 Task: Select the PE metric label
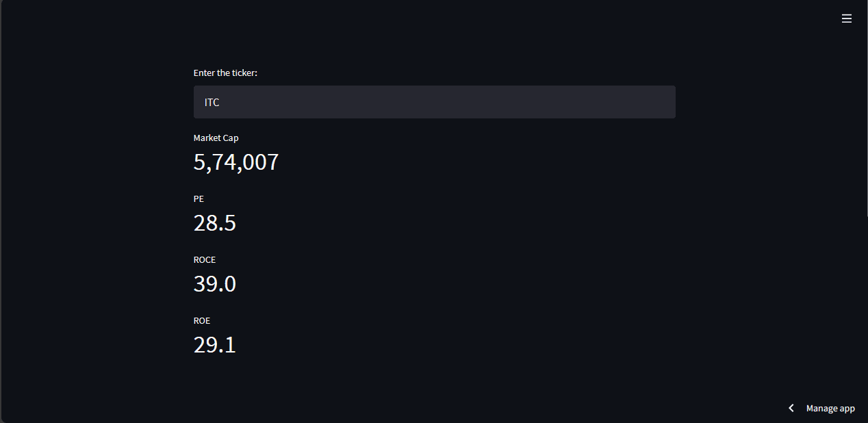click(x=199, y=198)
